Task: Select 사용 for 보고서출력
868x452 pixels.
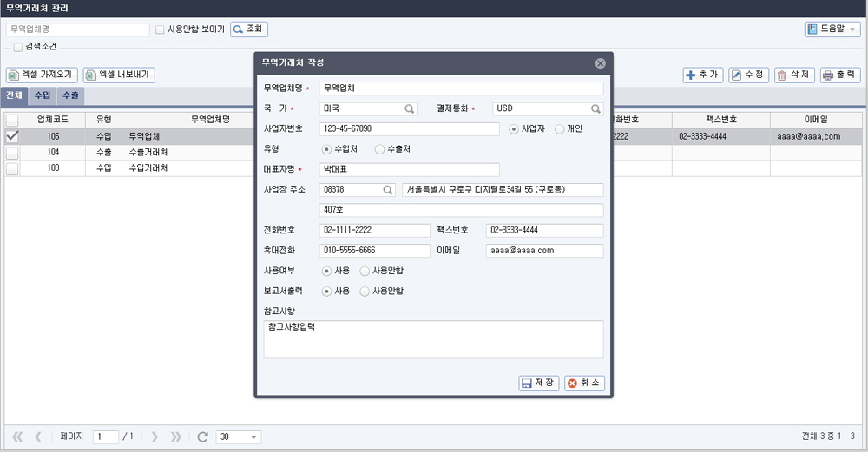Action: click(326, 291)
